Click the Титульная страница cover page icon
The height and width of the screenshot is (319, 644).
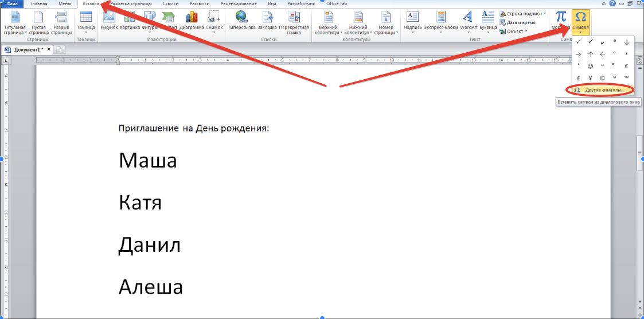pos(15,22)
